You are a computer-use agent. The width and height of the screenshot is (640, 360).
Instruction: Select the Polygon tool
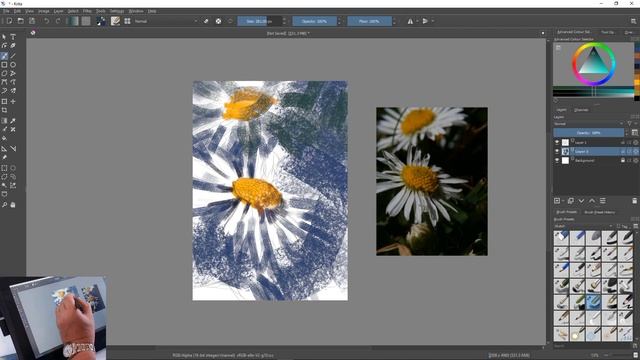pyautogui.click(x=4, y=73)
